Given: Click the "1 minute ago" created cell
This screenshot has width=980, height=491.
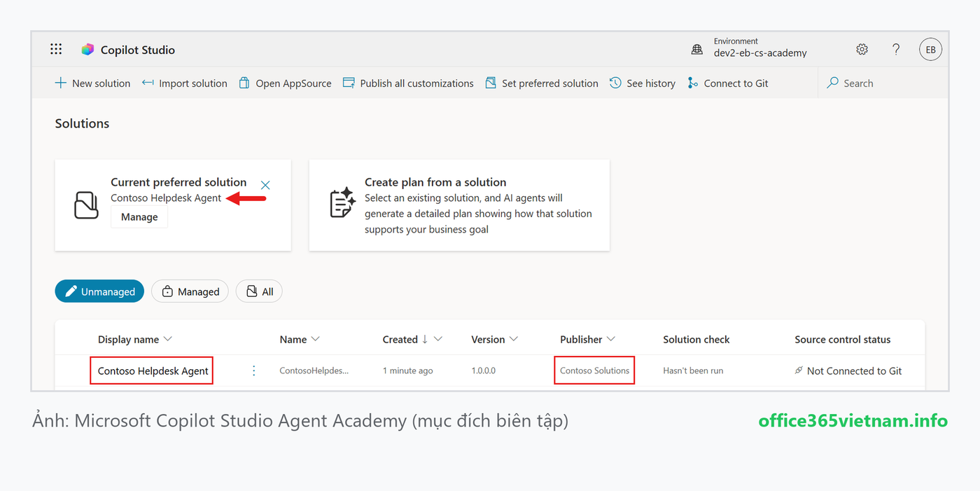Looking at the screenshot, I should pyautogui.click(x=407, y=371).
